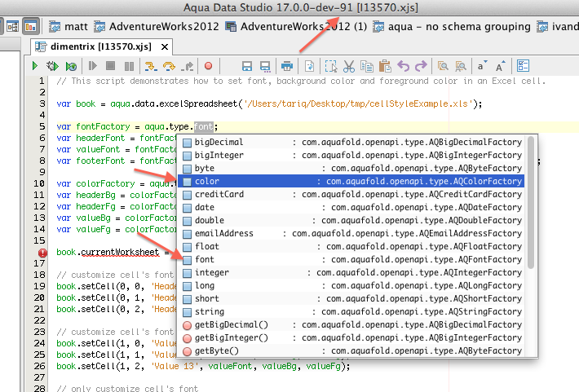The height and width of the screenshot is (392, 579).
Task: Open the matt server connection
Action: [69, 27]
